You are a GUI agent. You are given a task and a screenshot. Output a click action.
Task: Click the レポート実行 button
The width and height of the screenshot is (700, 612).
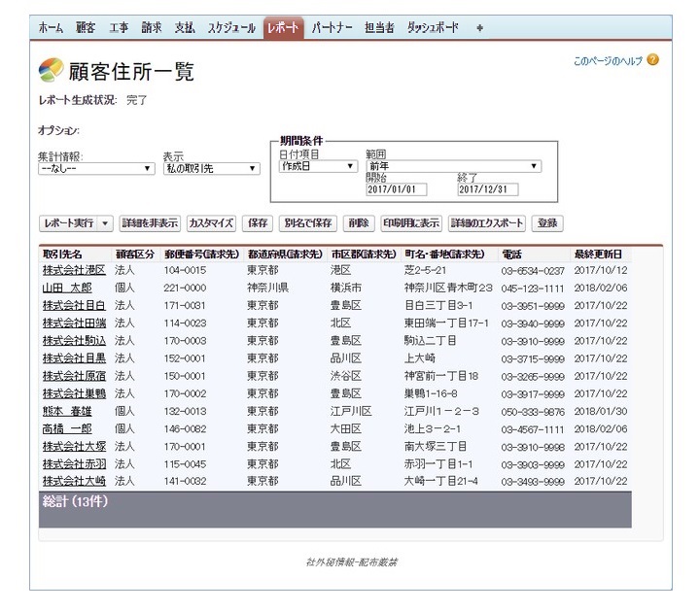[69, 223]
